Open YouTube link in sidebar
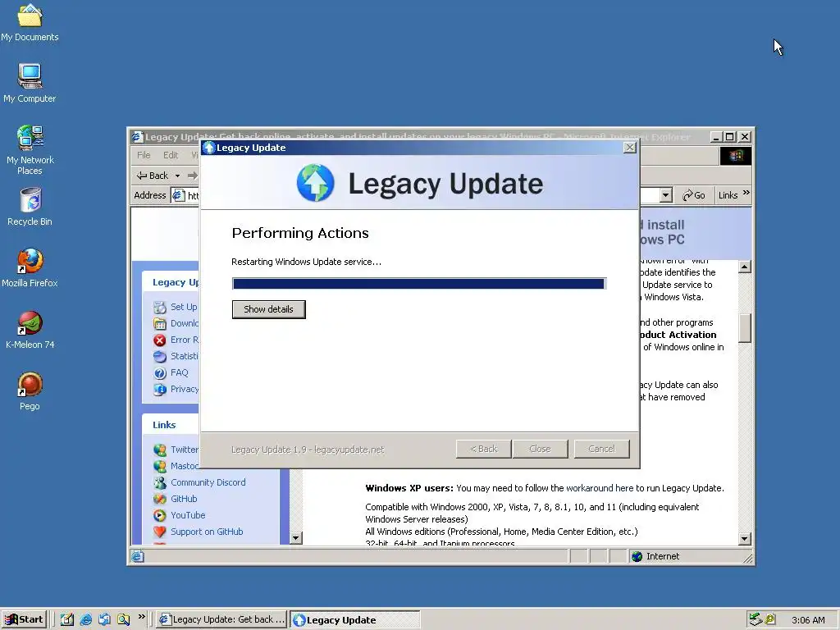840x630 pixels. pos(188,515)
